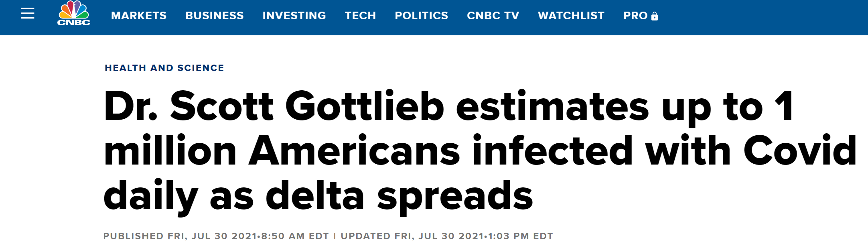This screenshot has width=868, height=244.
Task: Open the Health and Science category link
Action: point(164,68)
